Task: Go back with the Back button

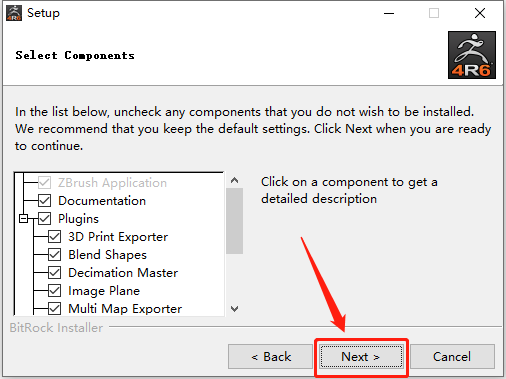Action: pos(270,357)
